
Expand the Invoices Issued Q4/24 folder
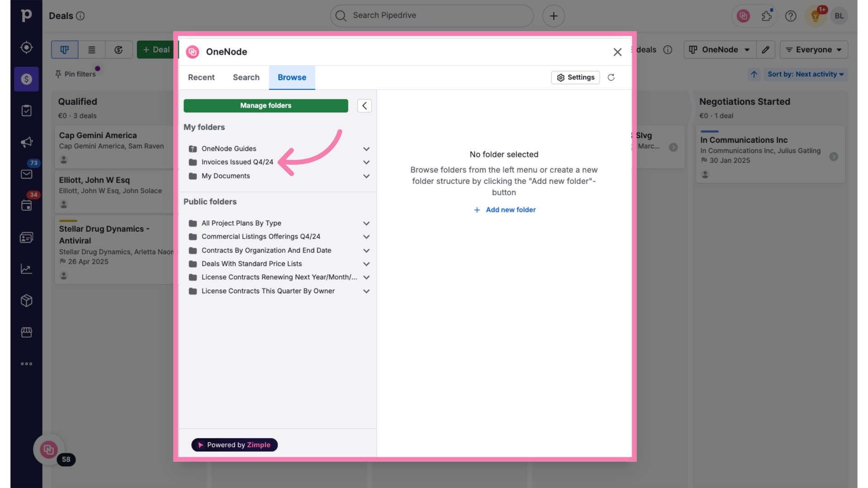coord(365,162)
